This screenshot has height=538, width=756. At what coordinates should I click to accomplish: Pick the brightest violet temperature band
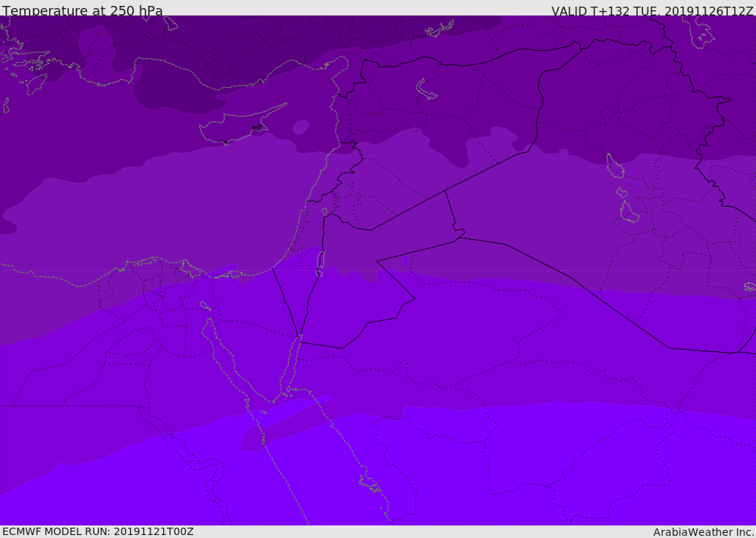[517, 472]
